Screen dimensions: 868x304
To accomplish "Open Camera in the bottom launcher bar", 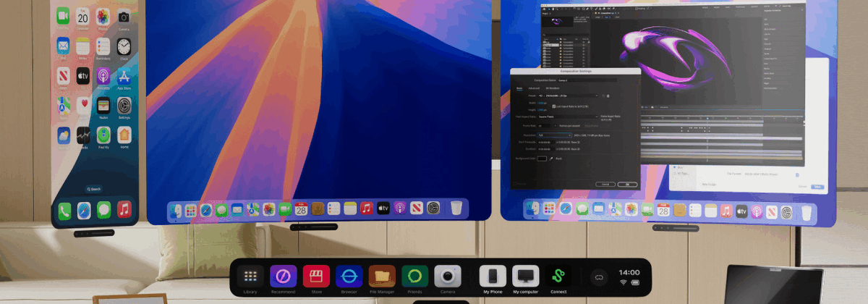I will pos(448,276).
